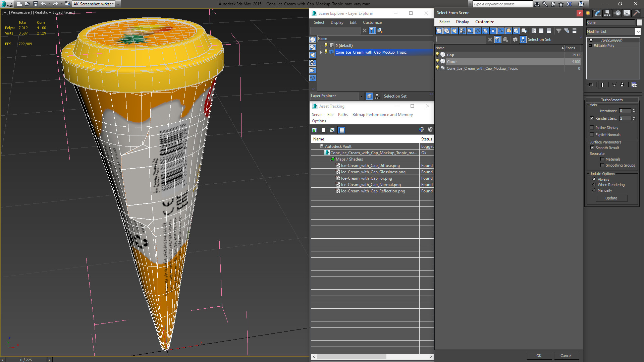Increment Render Iters spinner arrow
Image resolution: width=644 pixels, height=362 pixels.
click(634, 117)
